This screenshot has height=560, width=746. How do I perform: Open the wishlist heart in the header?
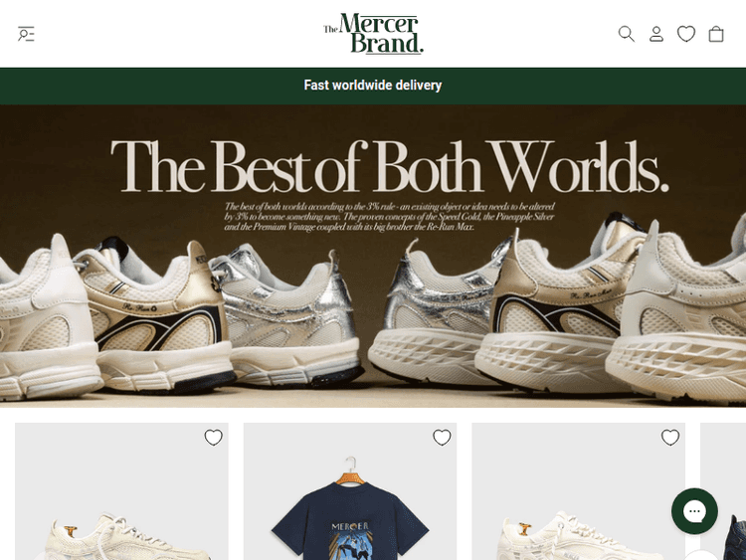point(686,34)
